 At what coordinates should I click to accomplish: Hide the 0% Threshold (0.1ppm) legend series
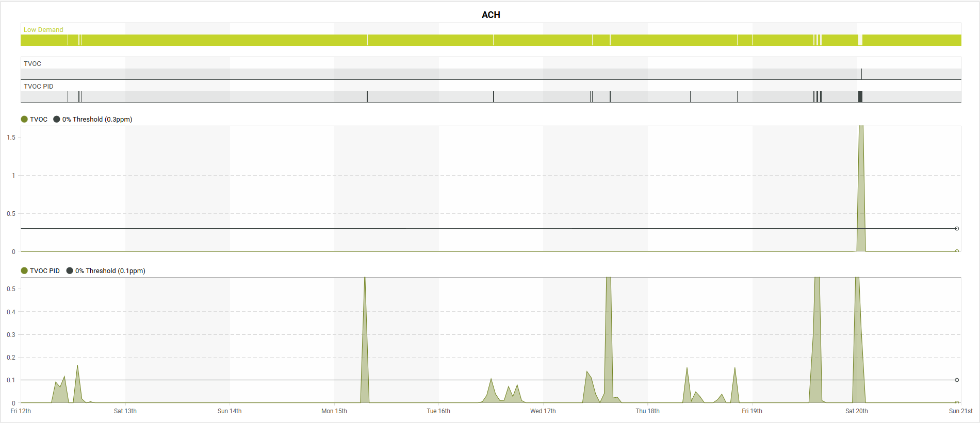[106, 271]
